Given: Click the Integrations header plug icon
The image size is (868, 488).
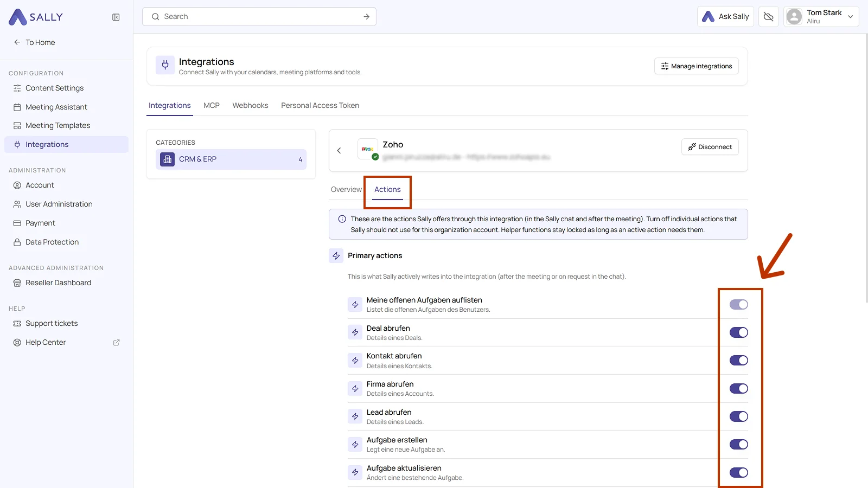Looking at the screenshot, I should 165,66.
